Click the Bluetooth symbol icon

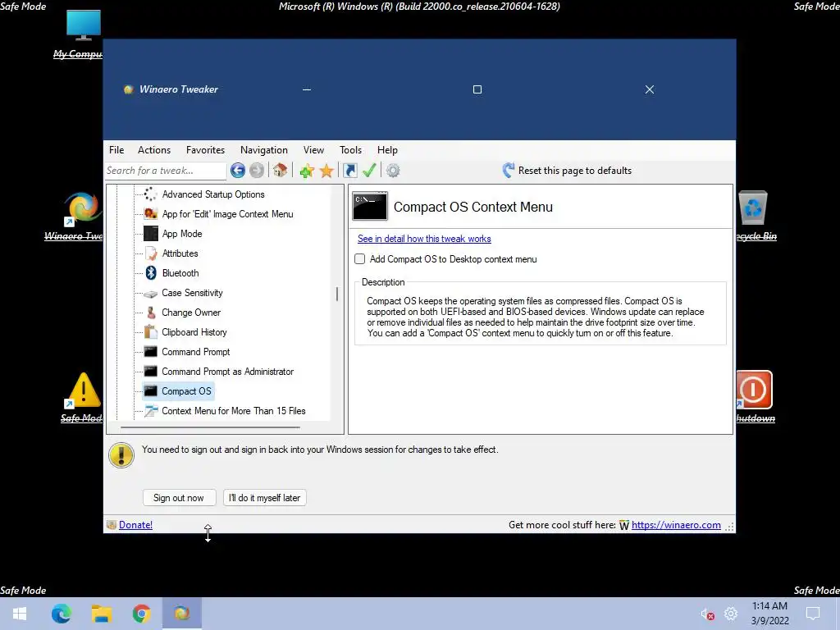(151, 272)
